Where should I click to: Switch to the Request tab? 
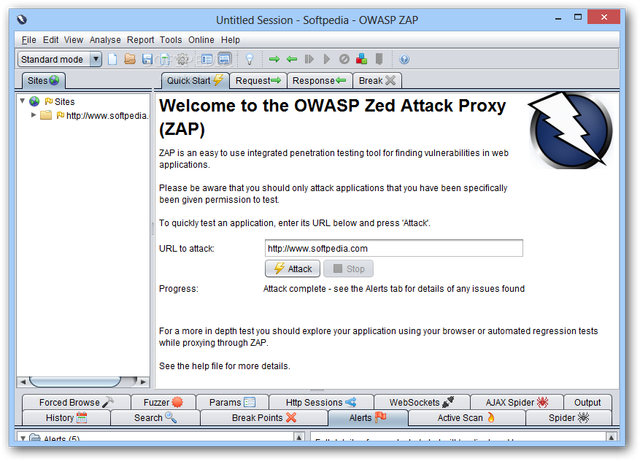click(258, 80)
